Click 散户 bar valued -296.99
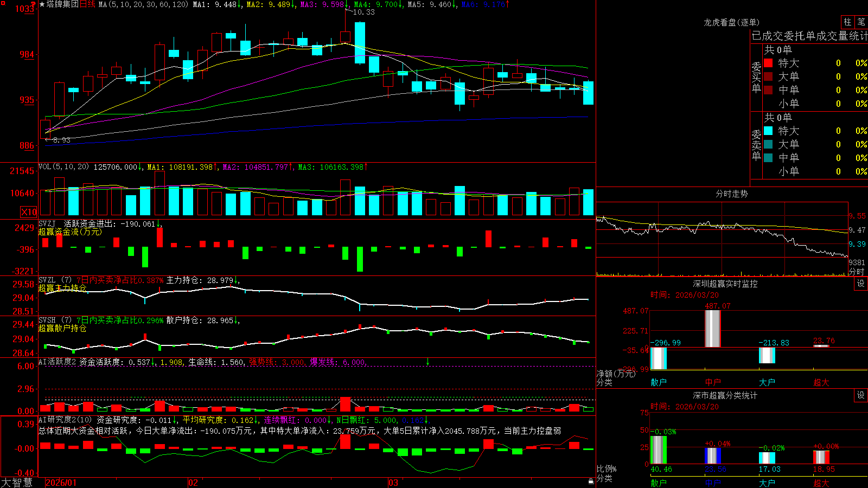Screen dimensions: 868x488 coord(659,358)
